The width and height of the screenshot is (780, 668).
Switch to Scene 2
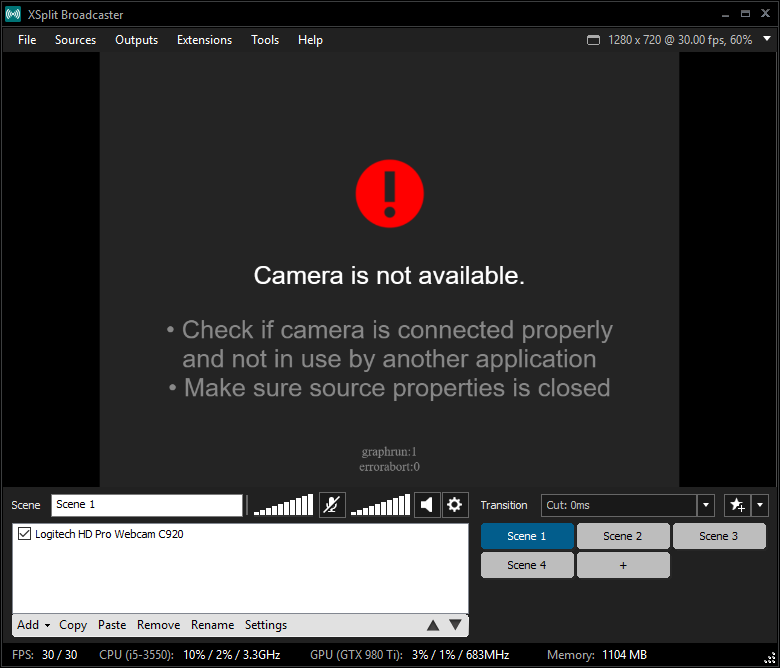click(x=623, y=536)
